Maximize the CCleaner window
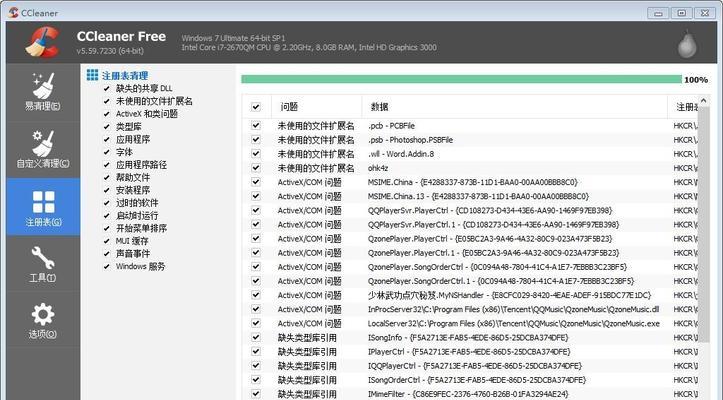The image size is (723, 400). 682,13
